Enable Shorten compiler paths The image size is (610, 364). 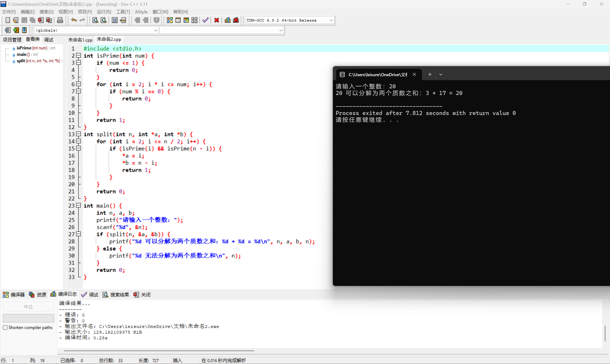(x=5, y=327)
